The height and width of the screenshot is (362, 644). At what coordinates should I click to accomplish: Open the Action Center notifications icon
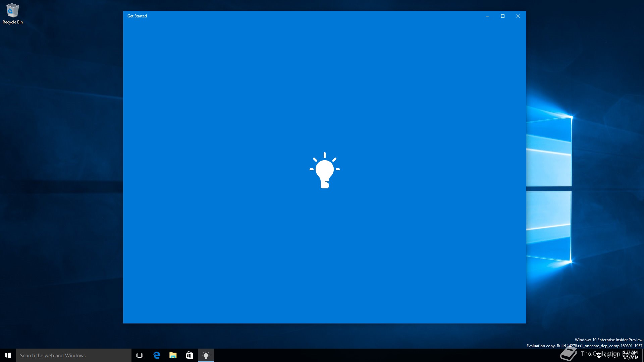pos(615,355)
